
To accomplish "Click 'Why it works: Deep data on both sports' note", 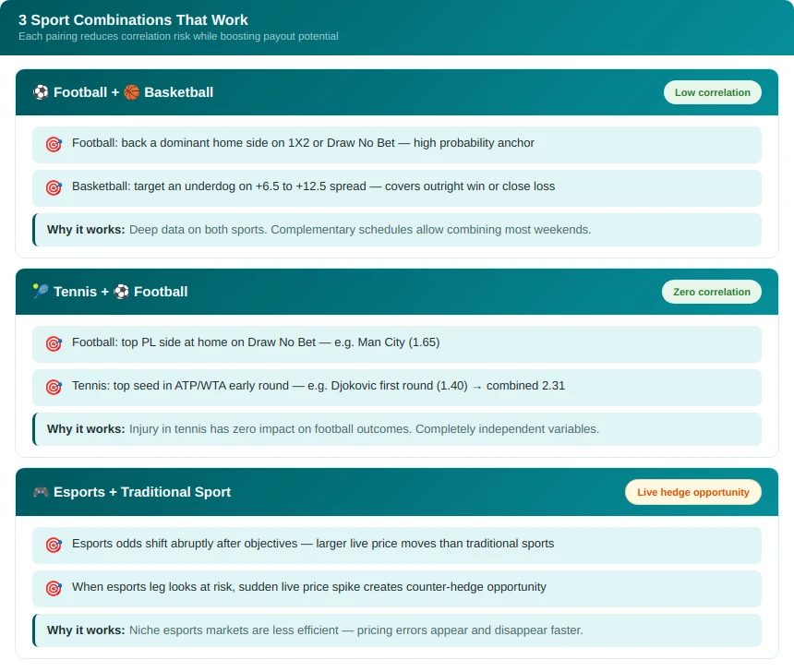I will 397,230.
